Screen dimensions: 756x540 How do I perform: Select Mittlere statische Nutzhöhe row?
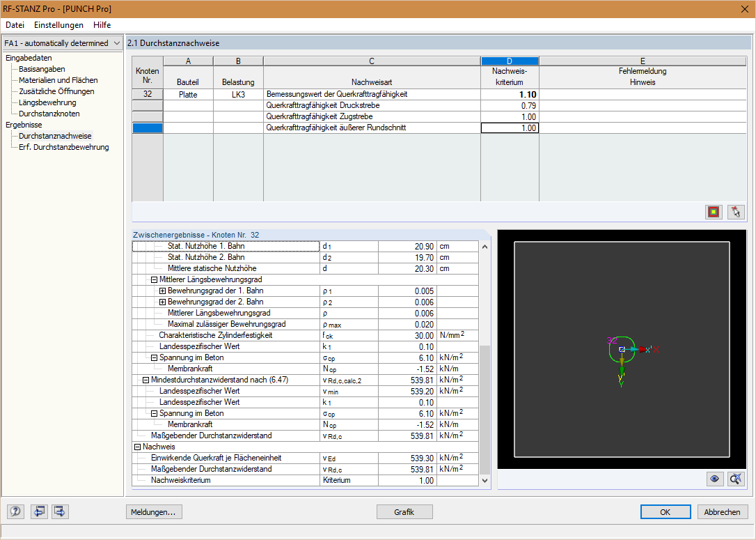coord(305,269)
